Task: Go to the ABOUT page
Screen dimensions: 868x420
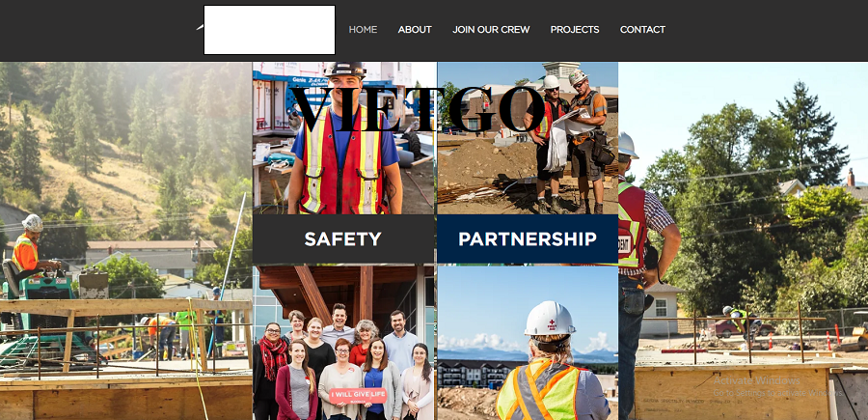Action: [415, 29]
